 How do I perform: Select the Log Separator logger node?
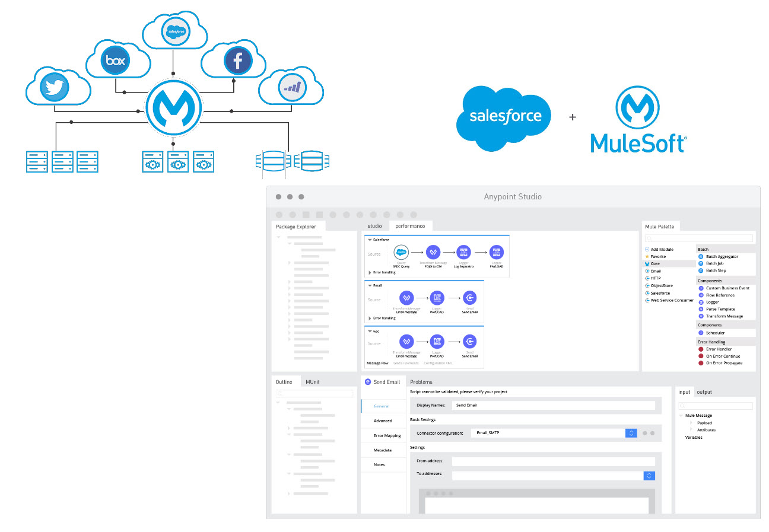(464, 253)
